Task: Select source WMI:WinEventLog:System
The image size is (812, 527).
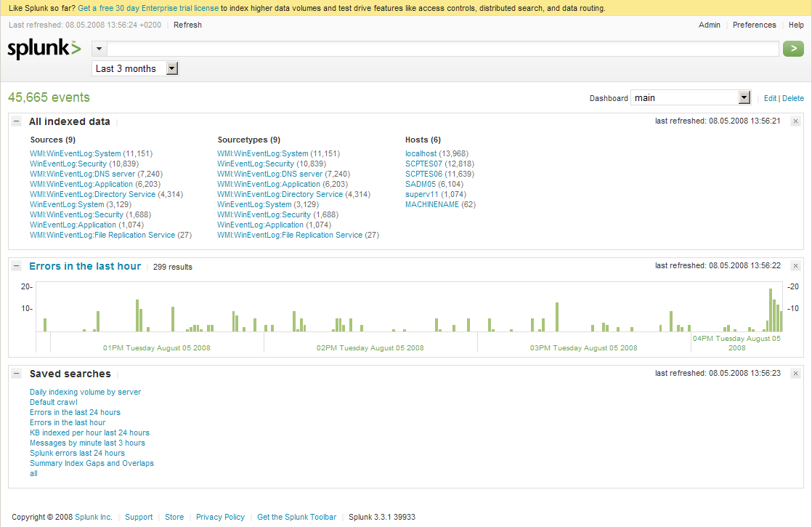Action: [75, 154]
